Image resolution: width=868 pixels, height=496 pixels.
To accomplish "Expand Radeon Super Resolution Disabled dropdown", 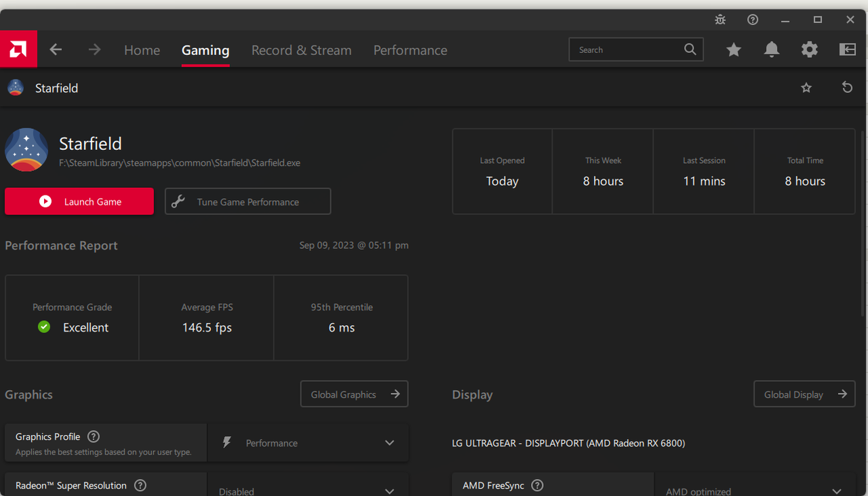I will coord(309,487).
